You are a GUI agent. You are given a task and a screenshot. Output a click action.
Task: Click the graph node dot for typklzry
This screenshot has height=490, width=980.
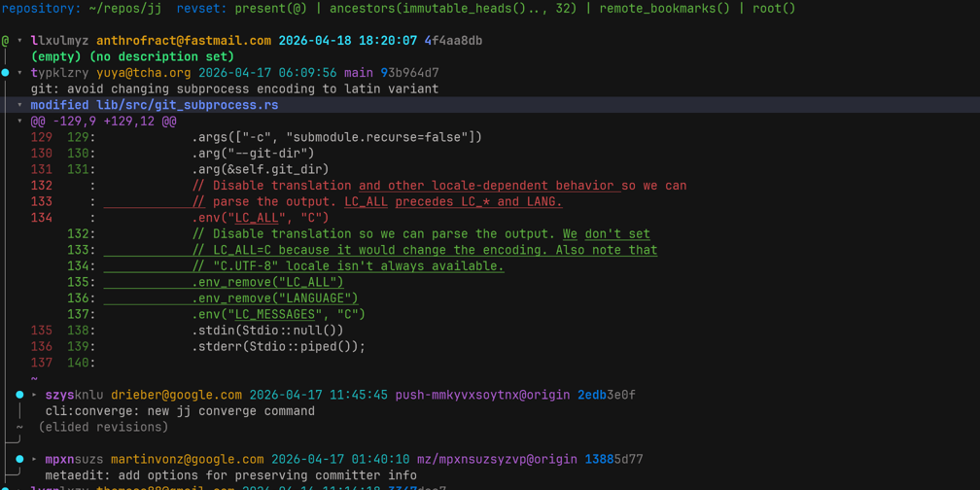click(5, 73)
